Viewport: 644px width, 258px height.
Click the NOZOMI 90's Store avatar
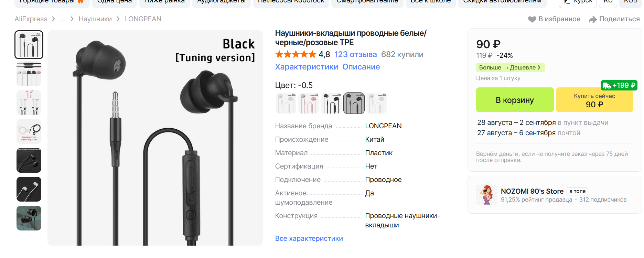(x=486, y=195)
